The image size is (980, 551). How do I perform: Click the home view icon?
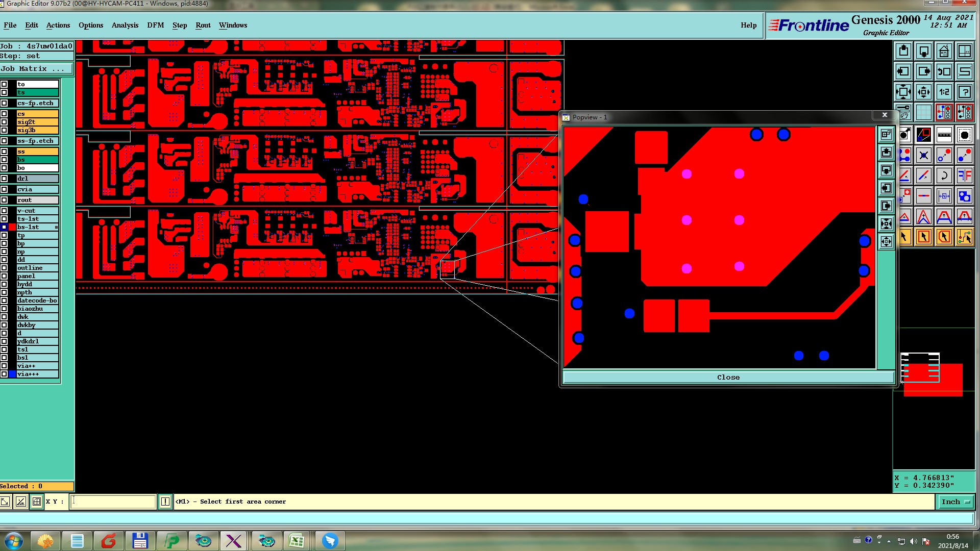(944, 51)
